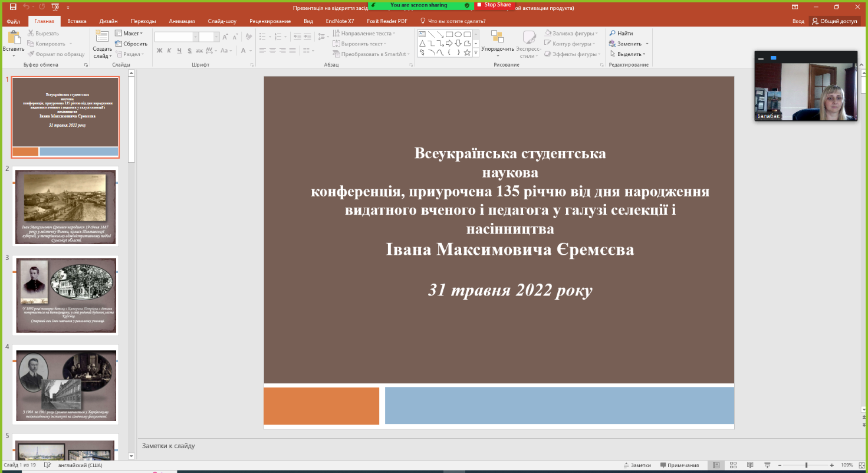Align text left in paragraph group
Image resolution: width=868 pixels, height=473 pixels.
click(x=263, y=51)
